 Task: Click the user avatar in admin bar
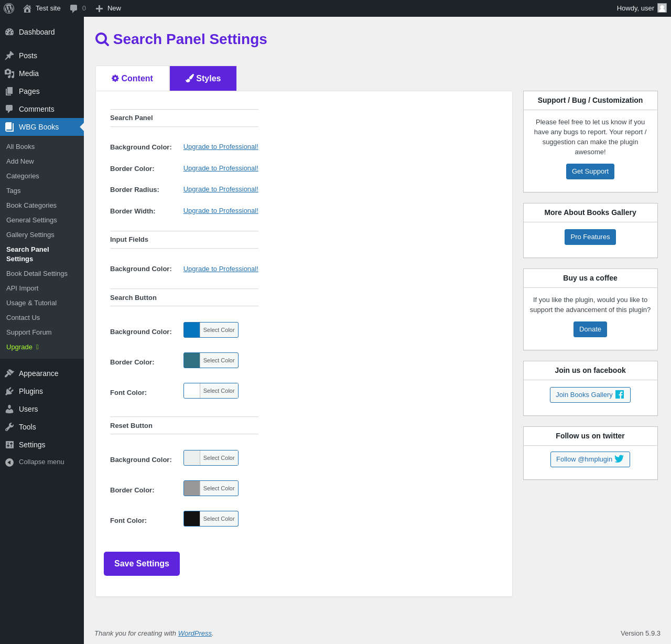(662, 8)
